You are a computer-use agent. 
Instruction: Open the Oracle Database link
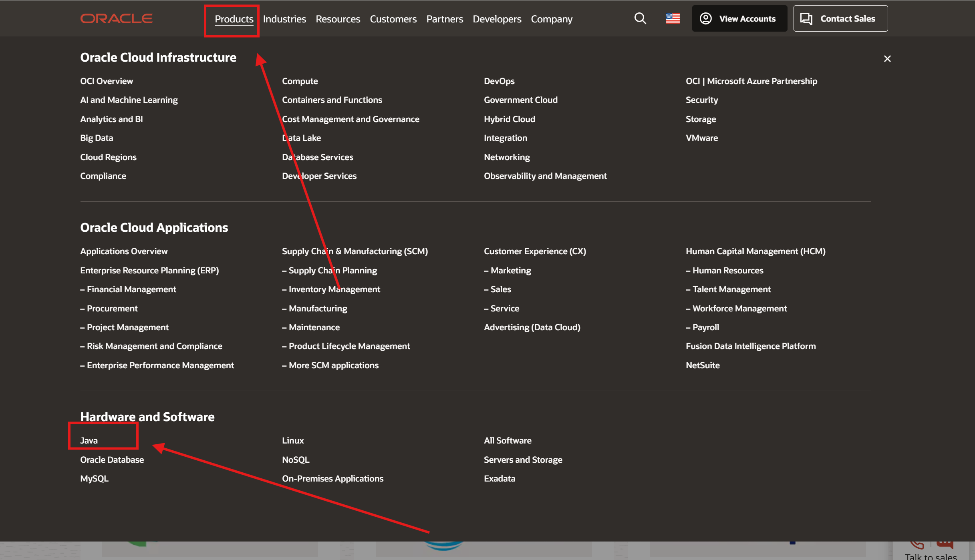click(x=112, y=460)
